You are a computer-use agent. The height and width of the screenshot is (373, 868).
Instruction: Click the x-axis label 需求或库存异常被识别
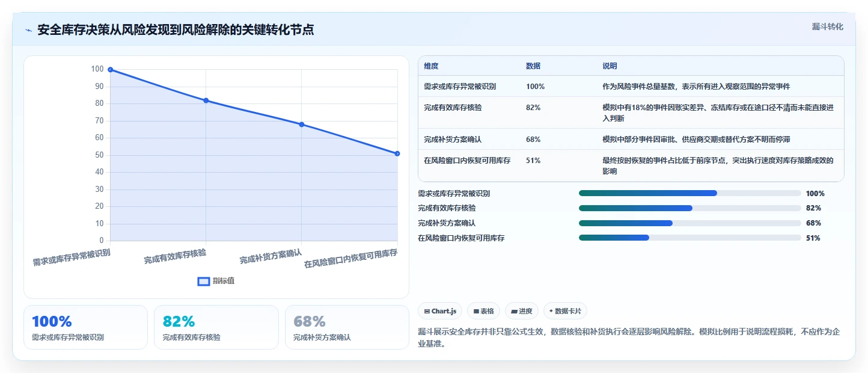tap(72, 257)
